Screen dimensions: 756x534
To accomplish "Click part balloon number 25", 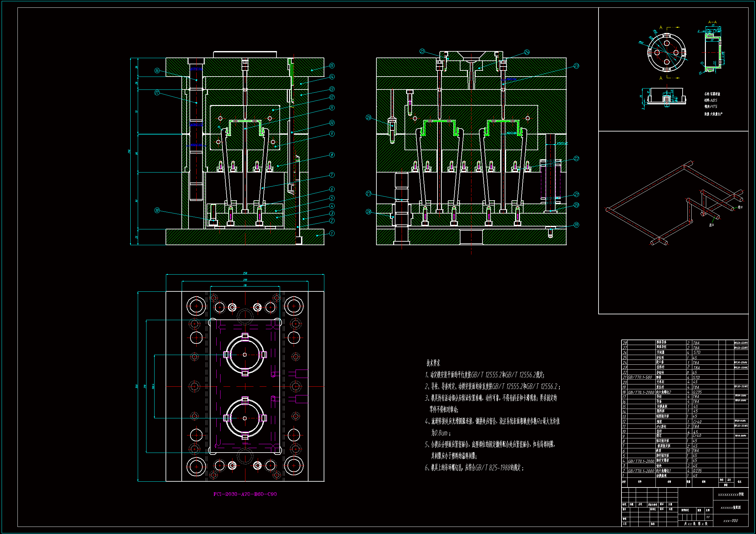I will [422, 51].
